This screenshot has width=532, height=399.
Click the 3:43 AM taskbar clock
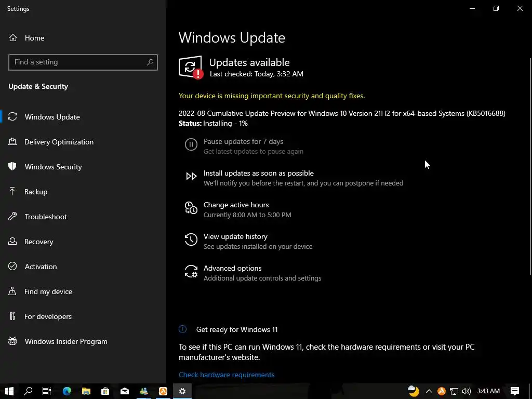[488, 391]
